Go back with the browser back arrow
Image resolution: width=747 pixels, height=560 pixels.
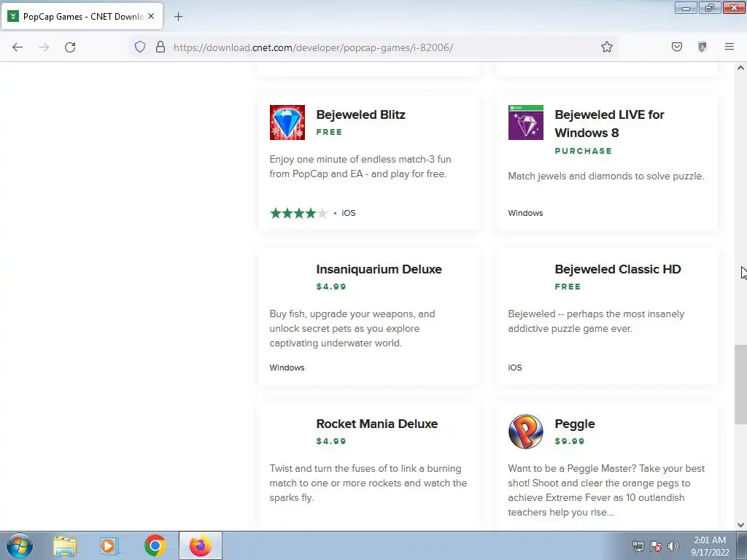pos(18,47)
